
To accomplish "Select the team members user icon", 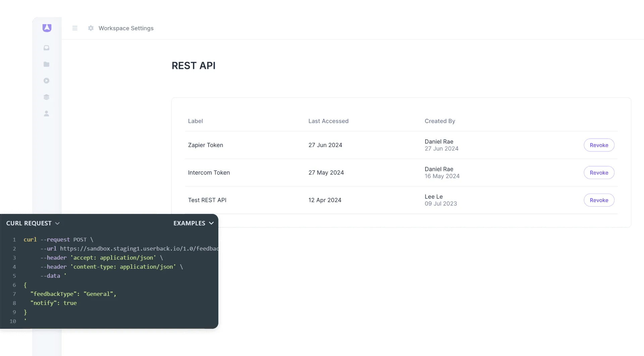I will click(x=47, y=114).
